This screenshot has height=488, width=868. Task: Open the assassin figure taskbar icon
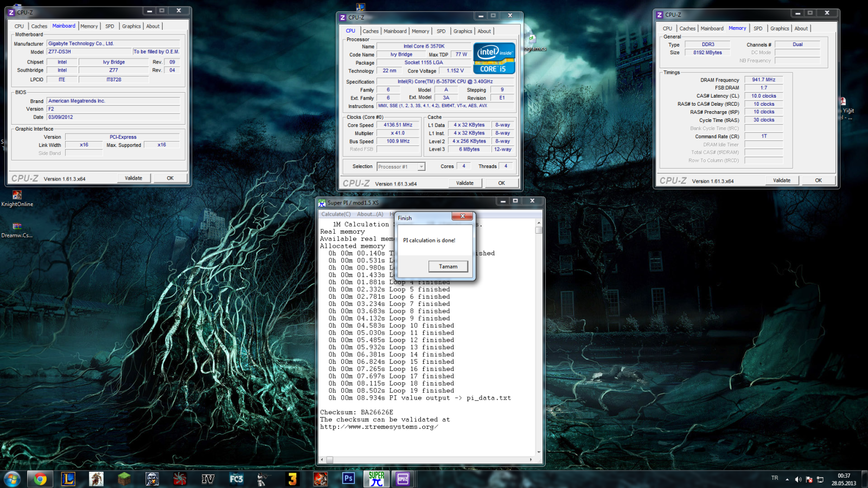(97, 479)
